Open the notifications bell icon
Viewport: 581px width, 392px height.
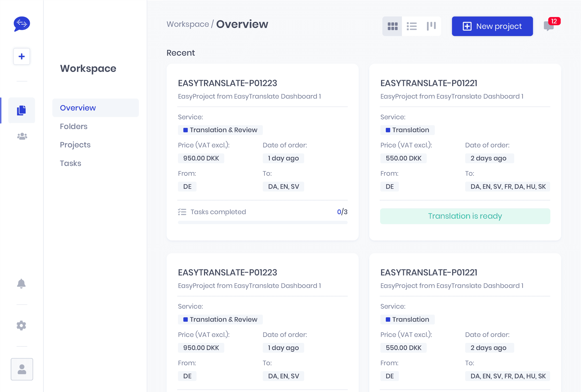click(21, 284)
